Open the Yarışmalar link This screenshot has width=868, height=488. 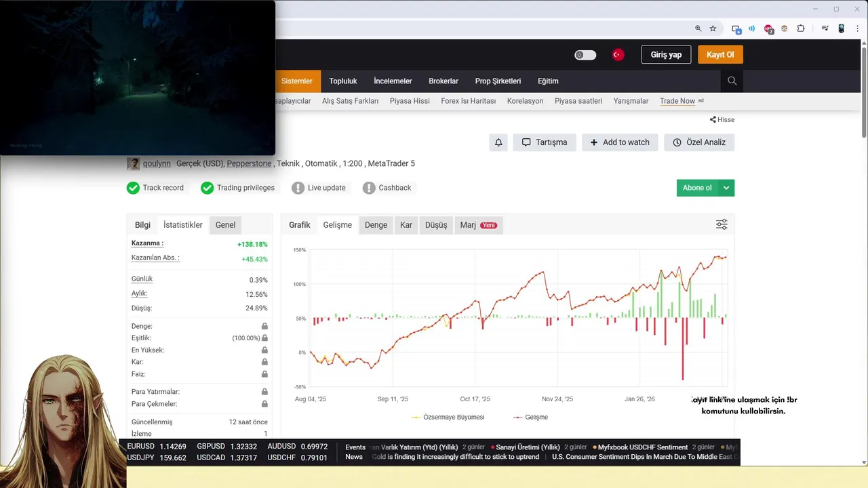click(631, 101)
